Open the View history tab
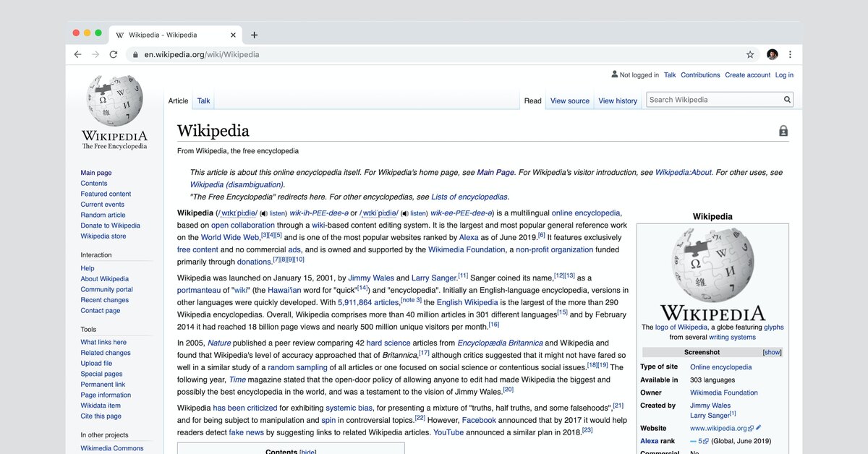The height and width of the screenshot is (454, 868). 618,101
